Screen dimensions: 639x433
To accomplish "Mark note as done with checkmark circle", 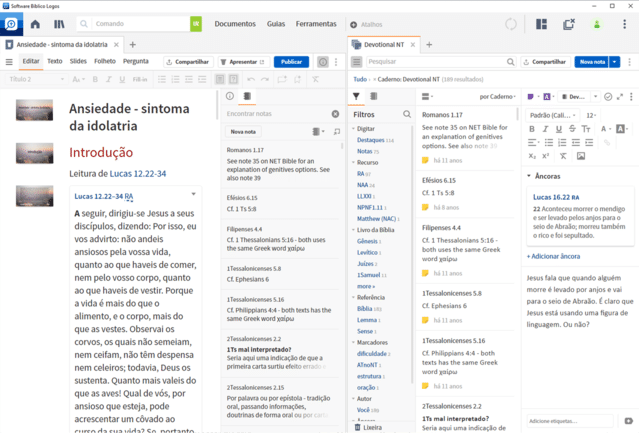I will (608, 97).
